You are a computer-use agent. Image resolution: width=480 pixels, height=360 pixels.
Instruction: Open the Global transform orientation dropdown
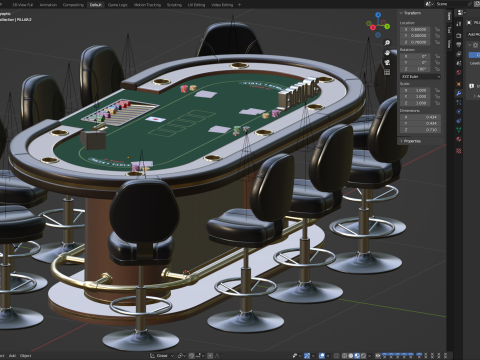coord(162,356)
